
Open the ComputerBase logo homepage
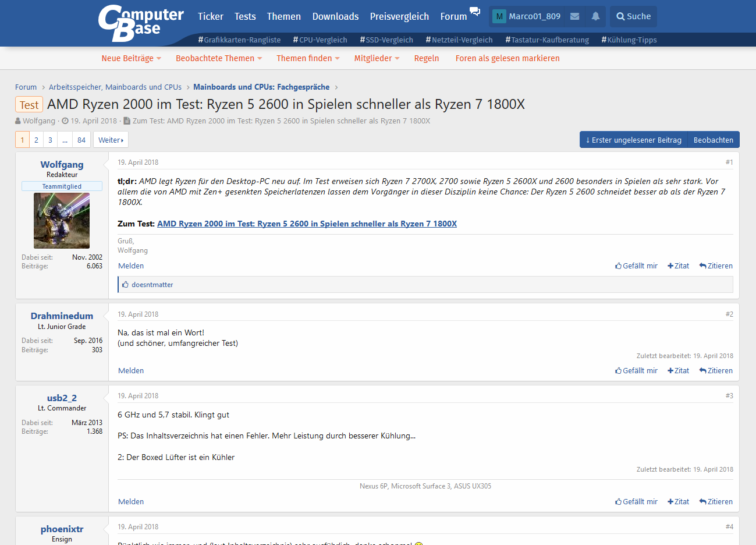point(141,23)
